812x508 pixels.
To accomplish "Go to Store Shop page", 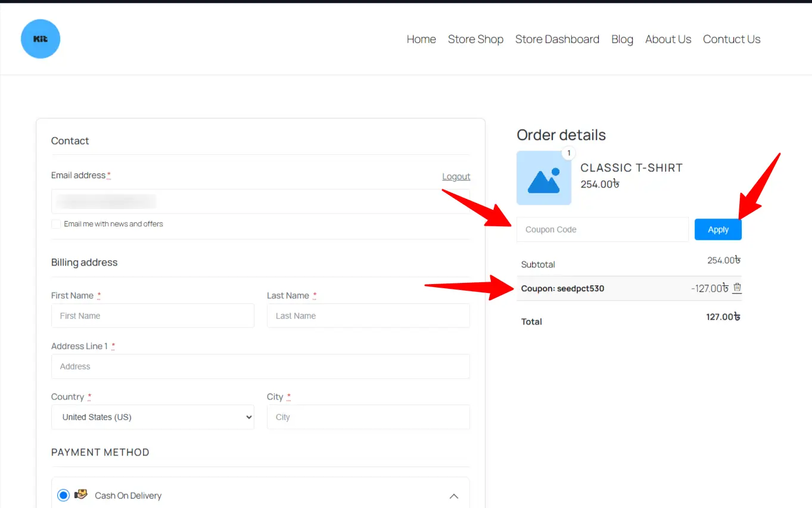I will tap(475, 39).
